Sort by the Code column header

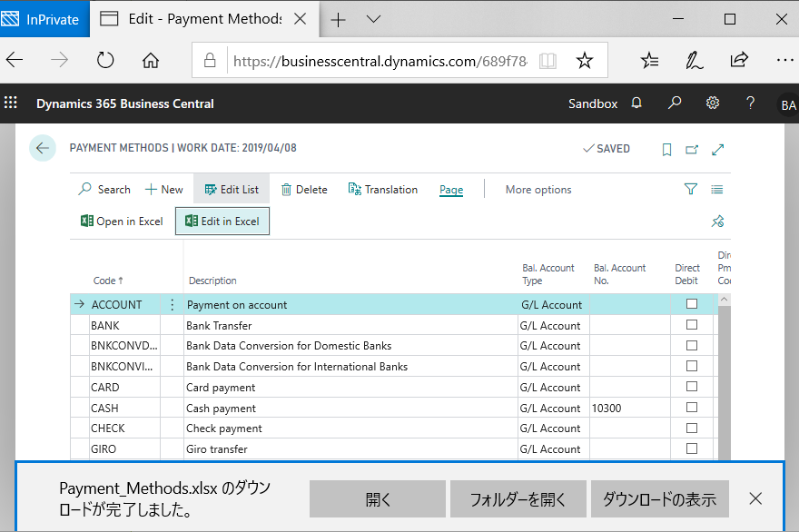pos(108,281)
